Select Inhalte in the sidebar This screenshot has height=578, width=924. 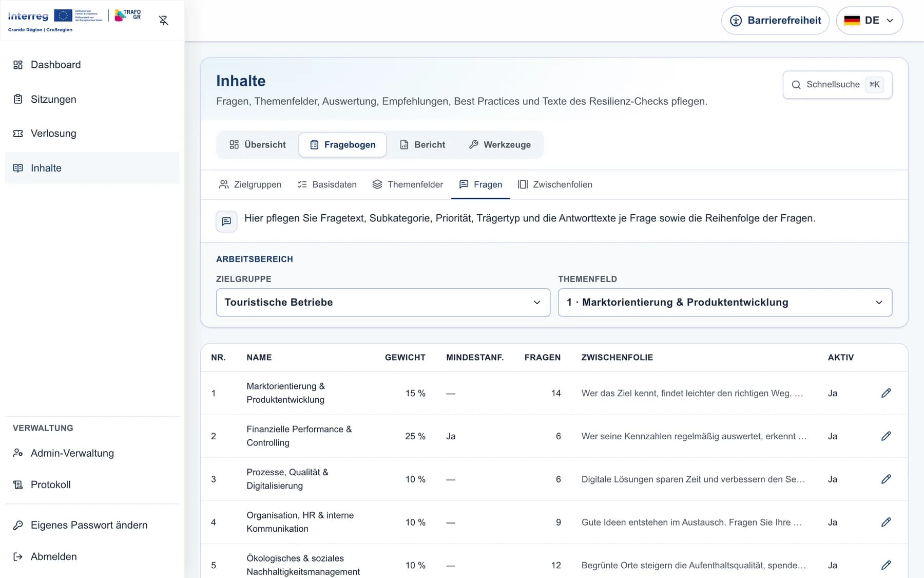(x=92, y=168)
